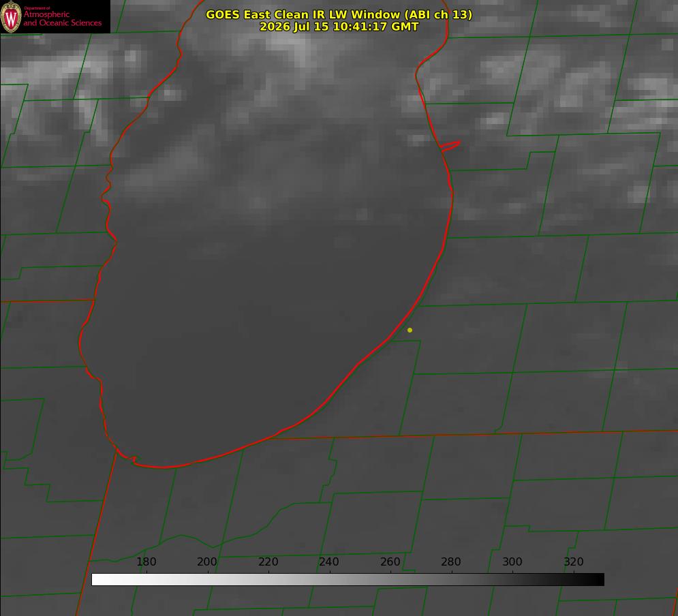Click the black end of the colorbar
This screenshot has height=616, width=678.
coord(598,580)
